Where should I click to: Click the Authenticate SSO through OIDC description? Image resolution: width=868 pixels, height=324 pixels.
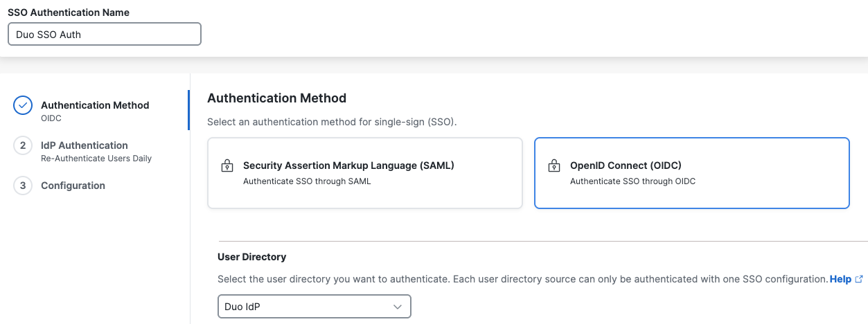pyautogui.click(x=632, y=181)
